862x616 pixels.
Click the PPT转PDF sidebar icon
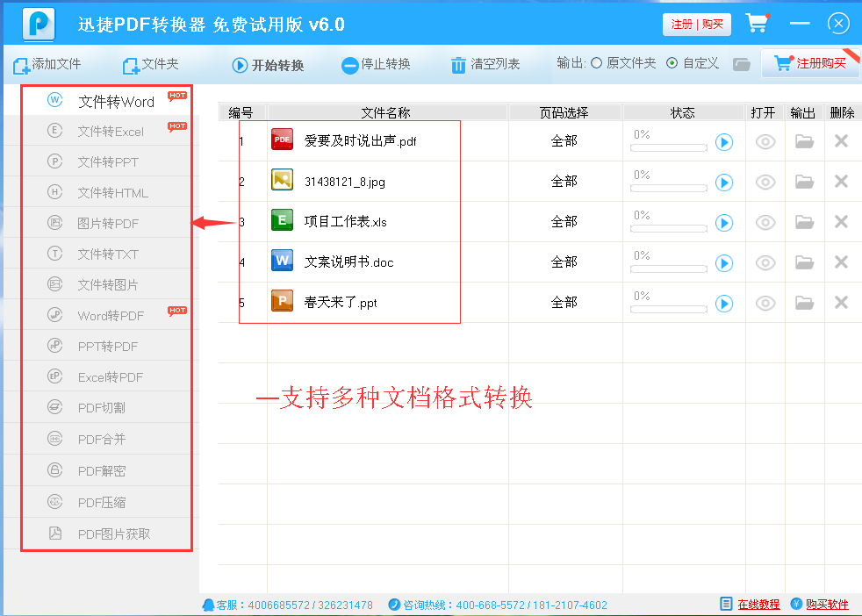(54, 346)
